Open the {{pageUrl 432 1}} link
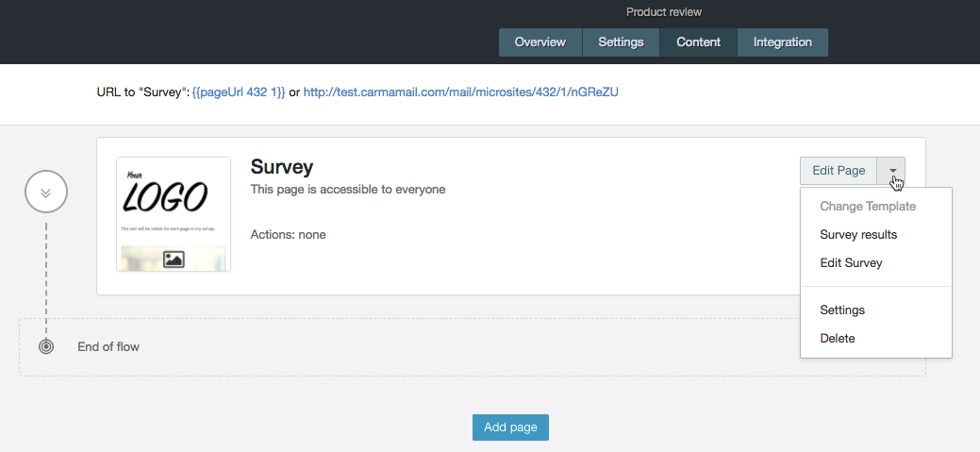Image resolution: width=980 pixels, height=452 pixels. (239, 92)
